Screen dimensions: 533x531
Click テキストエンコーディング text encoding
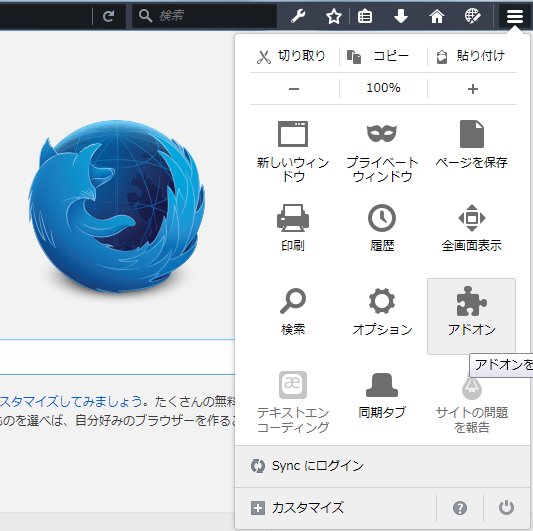click(x=293, y=402)
